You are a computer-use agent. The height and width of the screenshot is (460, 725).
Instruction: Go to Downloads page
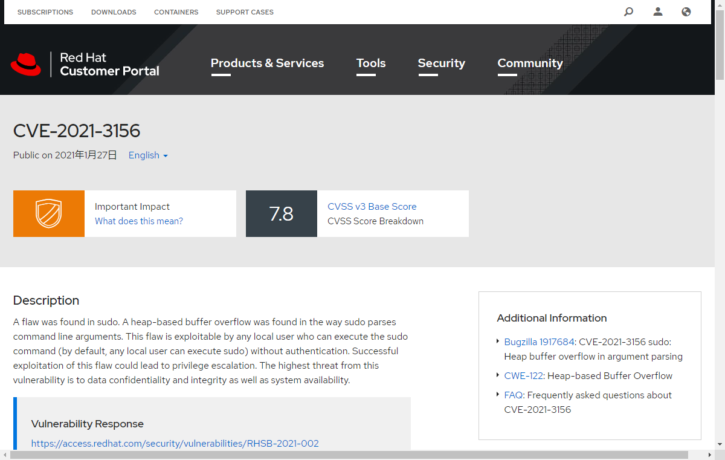(x=113, y=12)
